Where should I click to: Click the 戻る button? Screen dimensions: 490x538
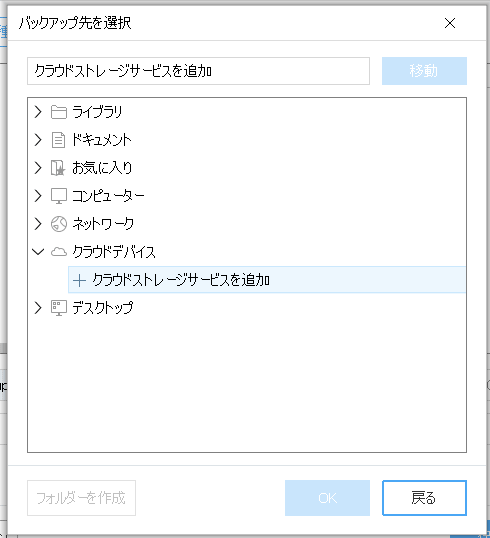424,498
